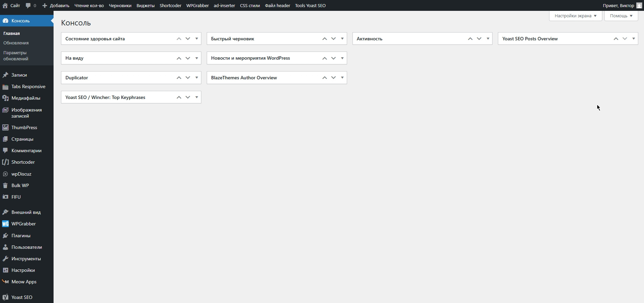644x303 pixels.
Task: Click the Инструменты wrench icon
Action: (5, 259)
